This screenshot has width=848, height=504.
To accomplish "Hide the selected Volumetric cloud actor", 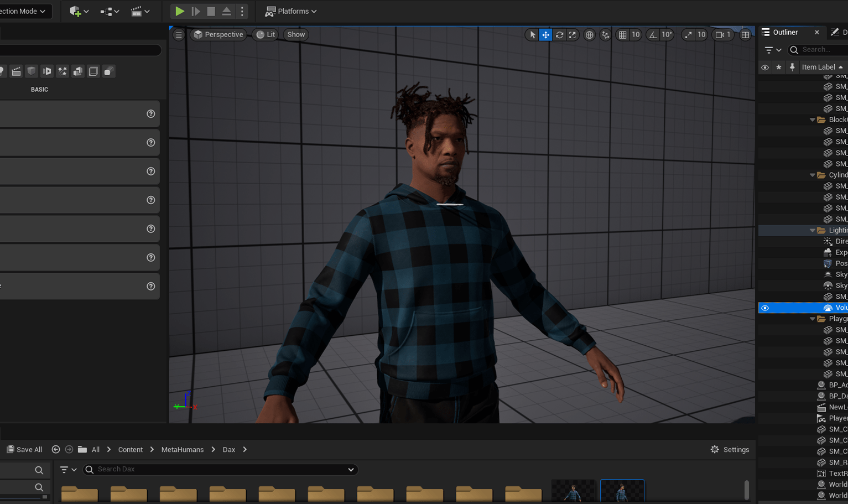I will (x=765, y=308).
